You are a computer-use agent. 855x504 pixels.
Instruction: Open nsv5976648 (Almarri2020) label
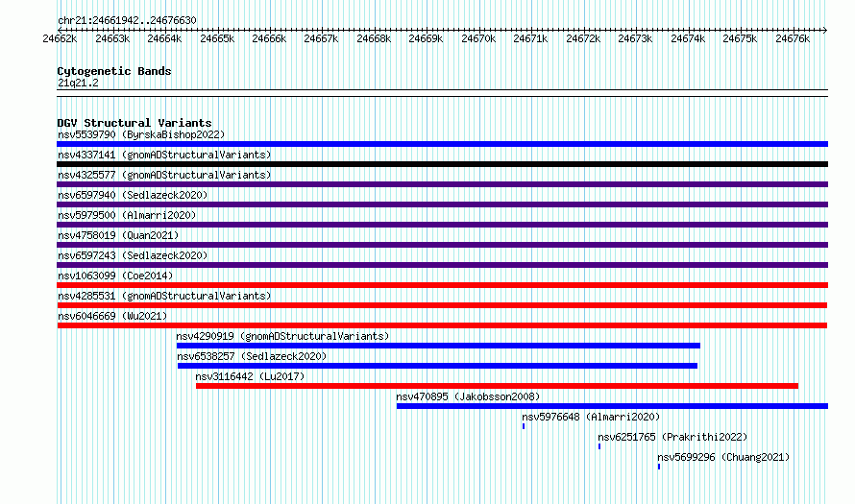[591, 417]
